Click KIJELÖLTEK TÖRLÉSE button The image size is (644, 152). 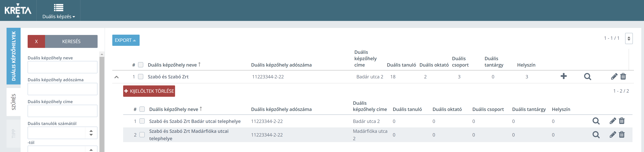coord(149,91)
